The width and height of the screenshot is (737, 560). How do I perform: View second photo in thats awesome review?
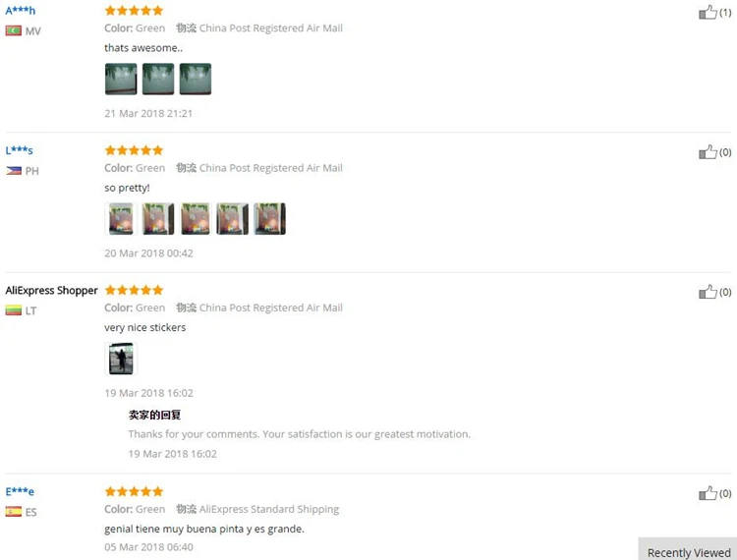pyautogui.click(x=158, y=79)
